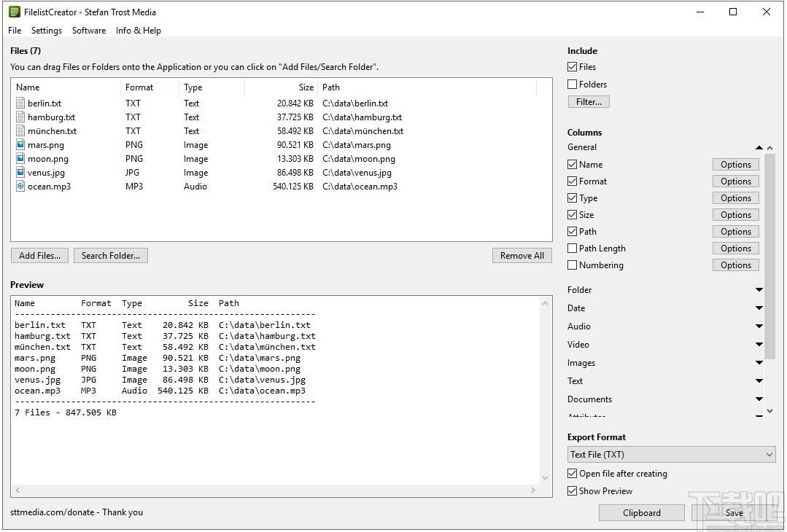
Task: Click the Preview scroll up arrow
Action: (546, 303)
